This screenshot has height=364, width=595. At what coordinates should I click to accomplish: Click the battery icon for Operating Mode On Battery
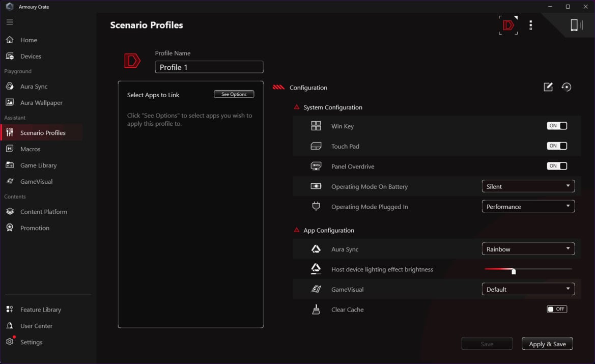(x=316, y=186)
